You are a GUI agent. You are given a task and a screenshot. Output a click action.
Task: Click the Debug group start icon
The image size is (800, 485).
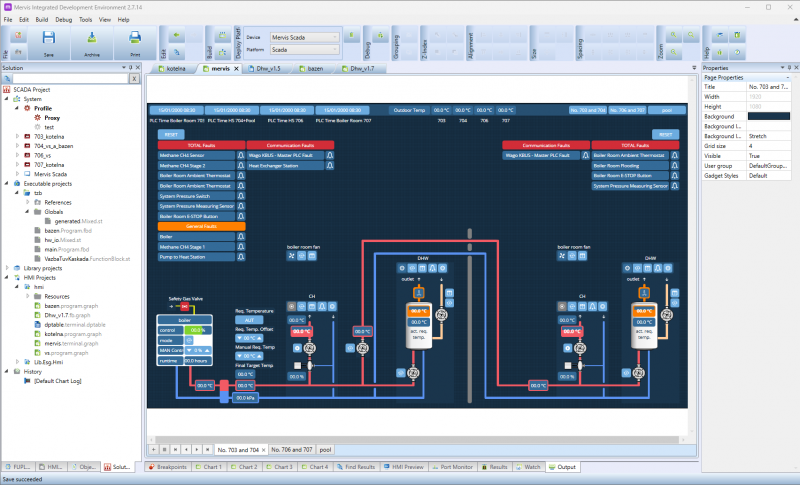(381, 35)
